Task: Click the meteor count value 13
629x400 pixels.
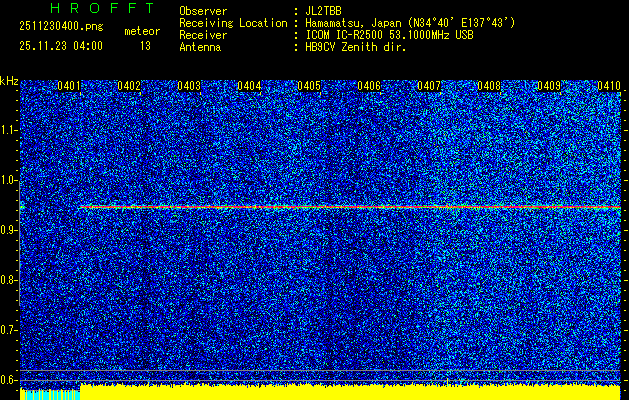Action: 146,46
